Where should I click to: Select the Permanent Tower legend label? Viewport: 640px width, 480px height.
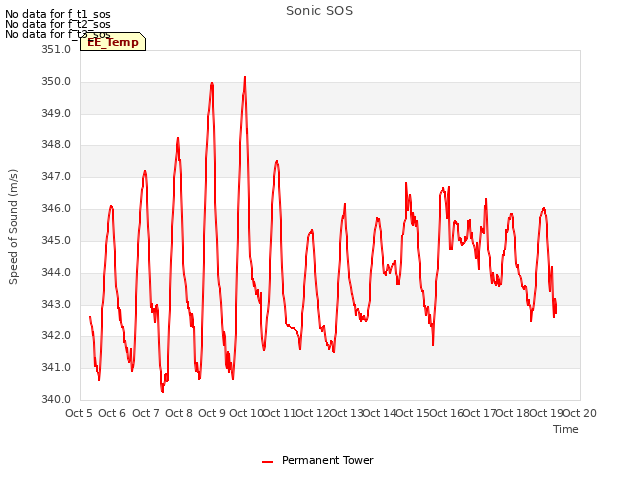[327, 460]
